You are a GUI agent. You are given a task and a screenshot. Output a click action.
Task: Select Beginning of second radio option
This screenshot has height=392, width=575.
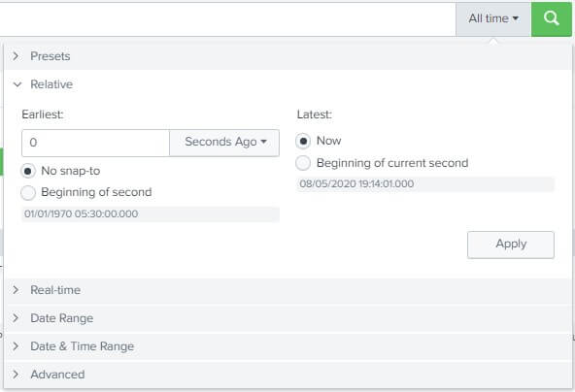coord(28,193)
